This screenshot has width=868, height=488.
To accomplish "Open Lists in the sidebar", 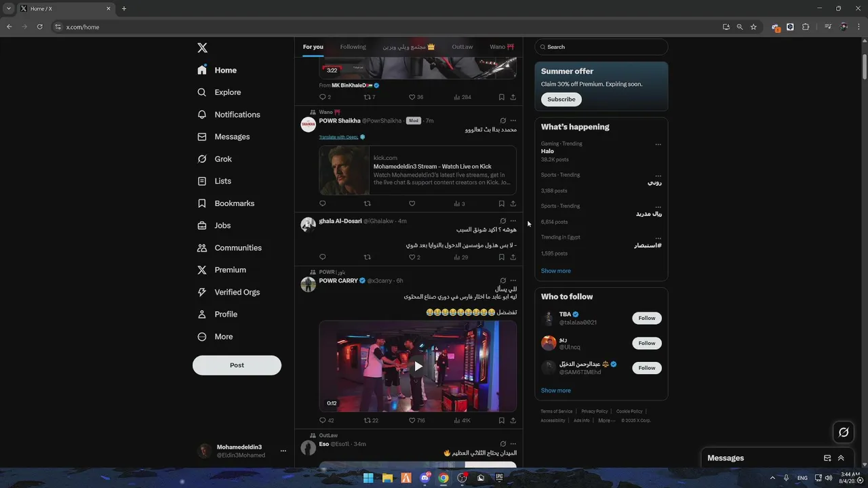I will [x=214, y=181].
